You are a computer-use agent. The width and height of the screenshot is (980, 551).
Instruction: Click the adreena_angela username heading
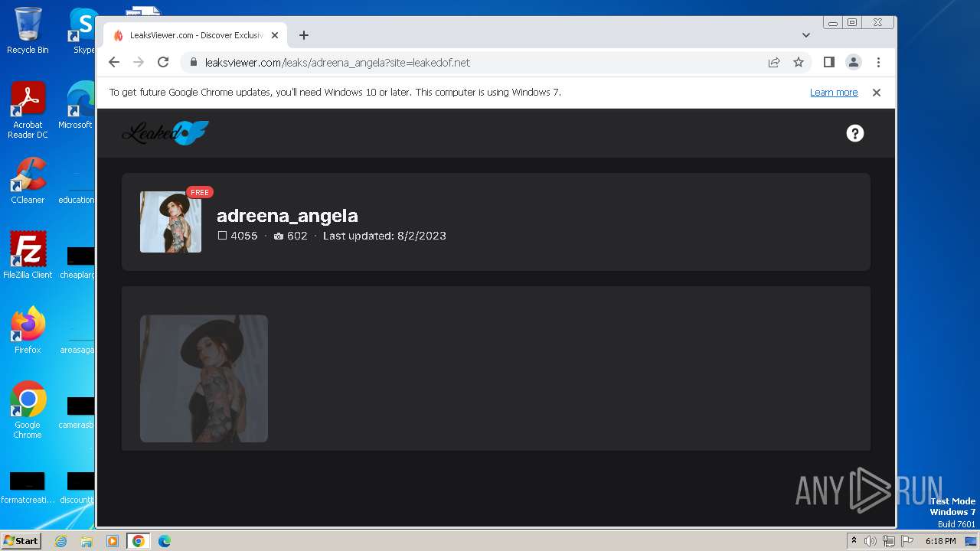click(x=287, y=216)
